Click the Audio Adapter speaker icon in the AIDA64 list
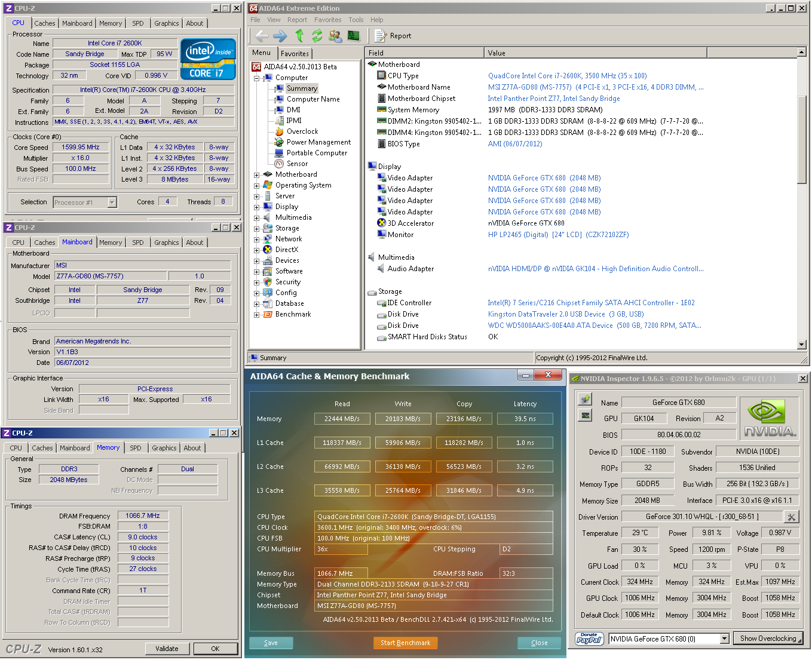 point(381,269)
